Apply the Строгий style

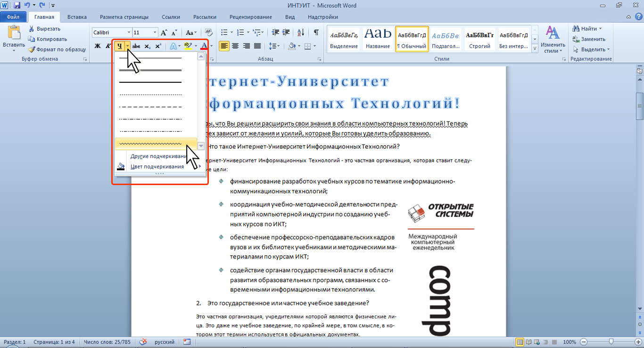click(x=480, y=39)
